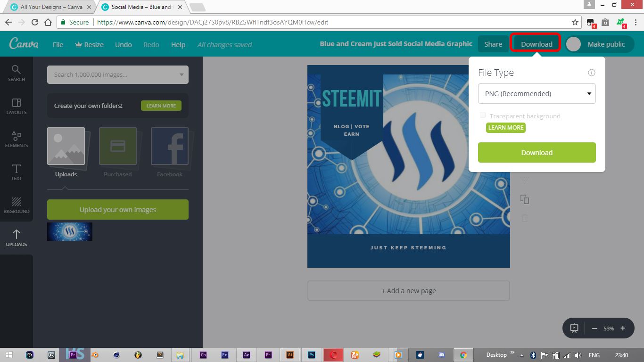Screen dimensions: 644x362
Task: Open Chrome menu three-dots icon
Action: 636,22
